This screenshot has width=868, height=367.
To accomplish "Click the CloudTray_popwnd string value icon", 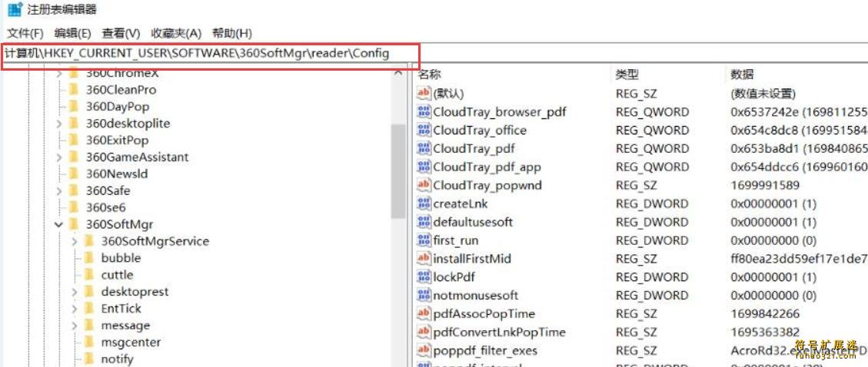I will [424, 184].
